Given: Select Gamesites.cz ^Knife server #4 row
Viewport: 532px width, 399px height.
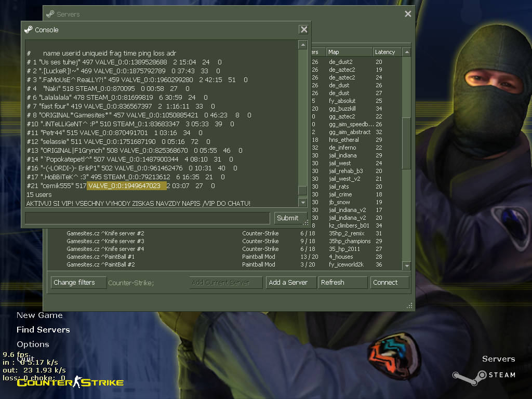Looking at the screenshot, I should (x=224, y=249).
